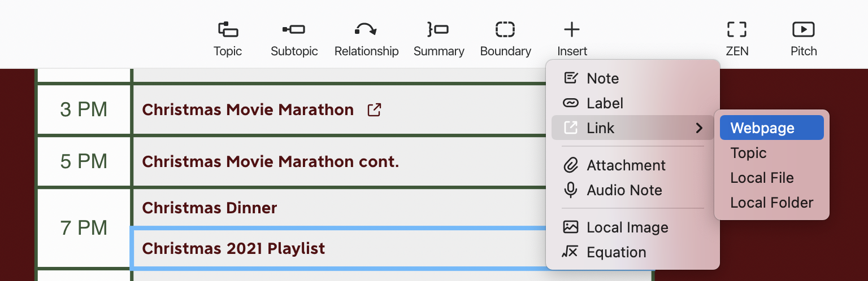Open the link icon beside Christmas Movie Marathon
This screenshot has width=868, height=281.
click(x=374, y=109)
